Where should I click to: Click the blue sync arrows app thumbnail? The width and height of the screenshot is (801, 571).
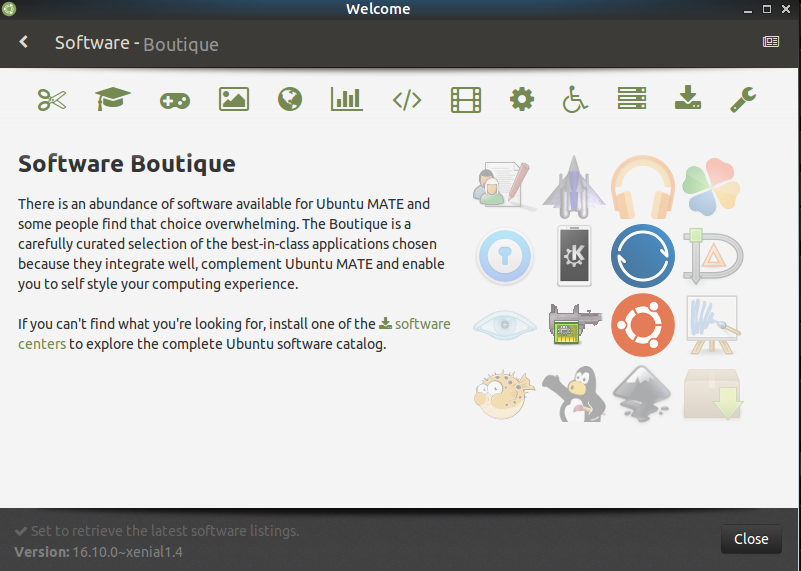[x=643, y=256]
